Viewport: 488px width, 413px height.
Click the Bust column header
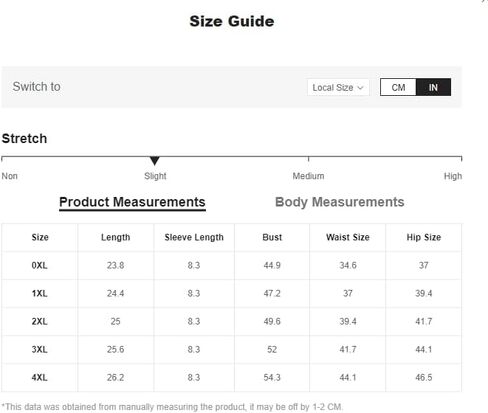pos(272,237)
